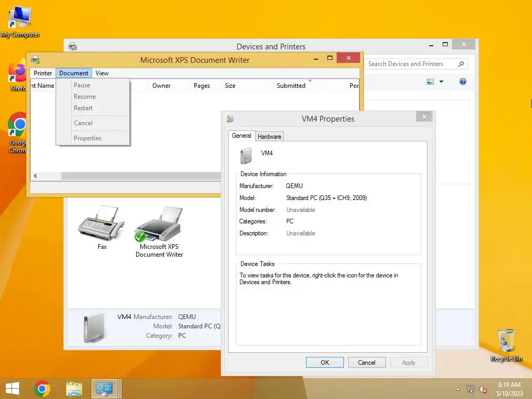This screenshot has width=532, height=399.
Task: Click the Categories value PC
Action: coord(290,221)
